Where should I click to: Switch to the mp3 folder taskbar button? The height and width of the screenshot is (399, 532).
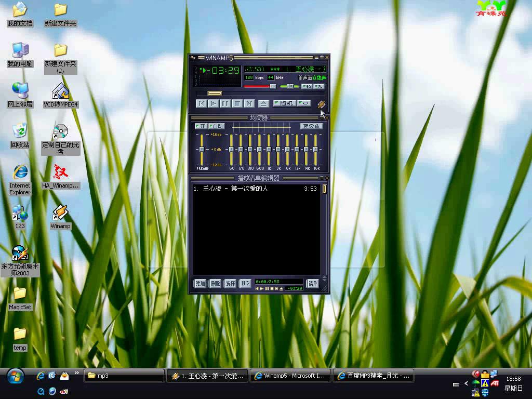pos(124,376)
